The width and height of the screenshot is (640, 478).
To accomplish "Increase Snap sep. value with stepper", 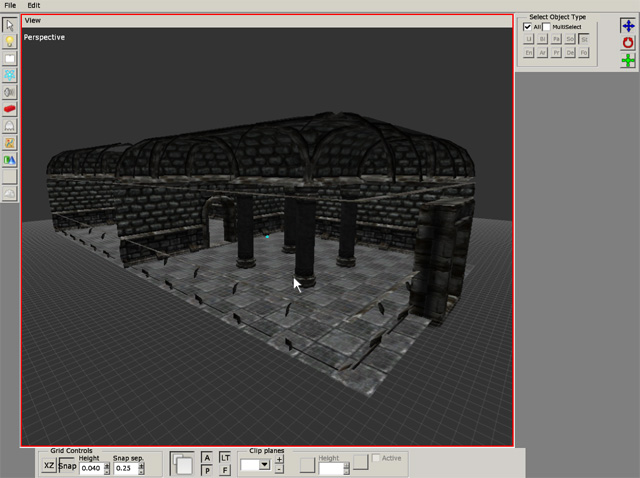I will (141, 465).
